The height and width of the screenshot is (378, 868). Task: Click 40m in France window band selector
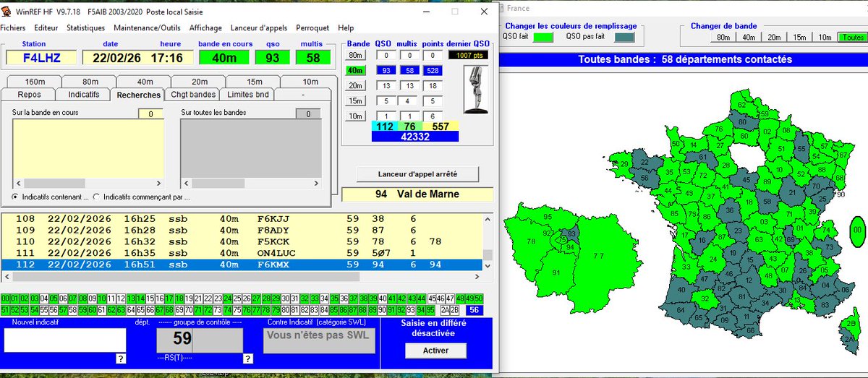[748, 38]
